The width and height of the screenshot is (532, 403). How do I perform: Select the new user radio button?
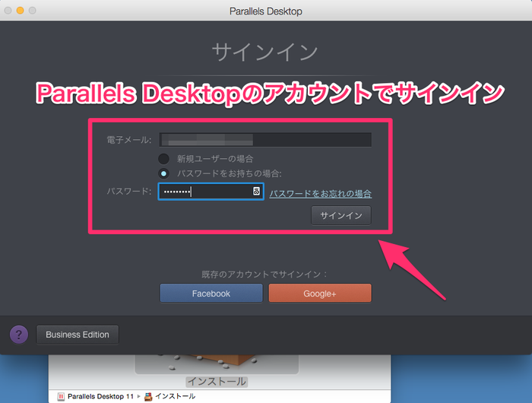(x=164, y=159)
